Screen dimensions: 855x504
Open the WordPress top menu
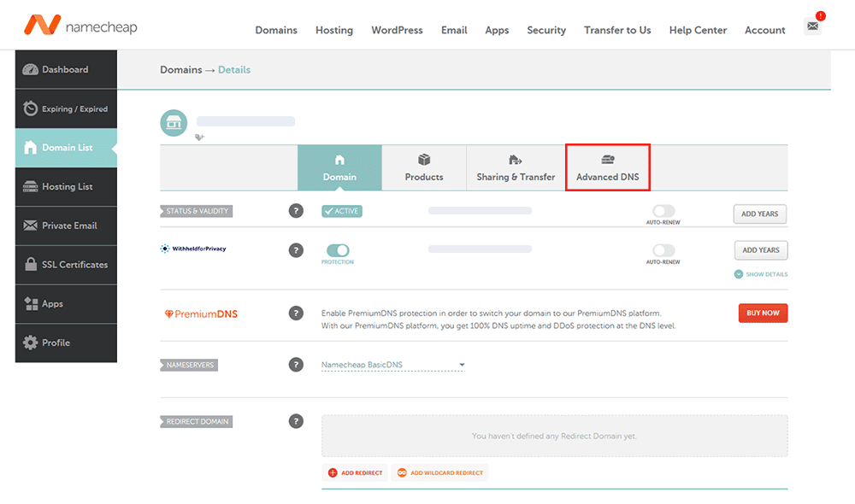[397, 30]
